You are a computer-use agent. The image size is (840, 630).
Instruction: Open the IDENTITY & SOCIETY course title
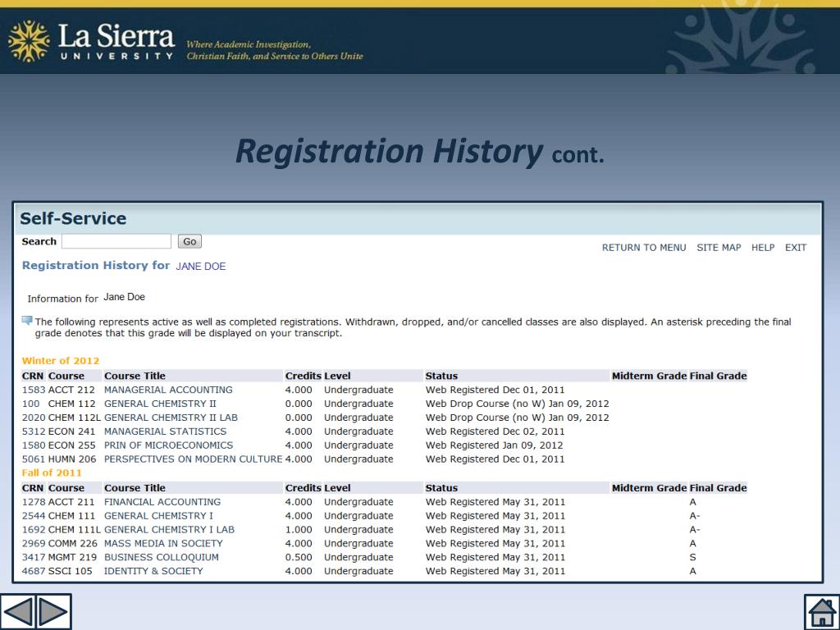point(153,572)
